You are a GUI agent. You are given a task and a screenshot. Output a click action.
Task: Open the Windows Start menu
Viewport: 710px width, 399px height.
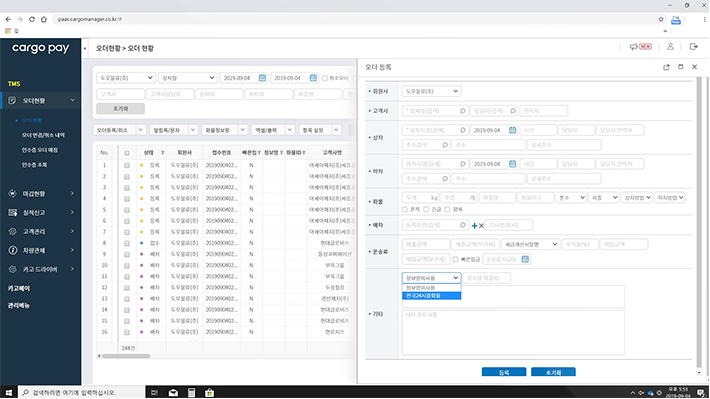click(8, 393)
